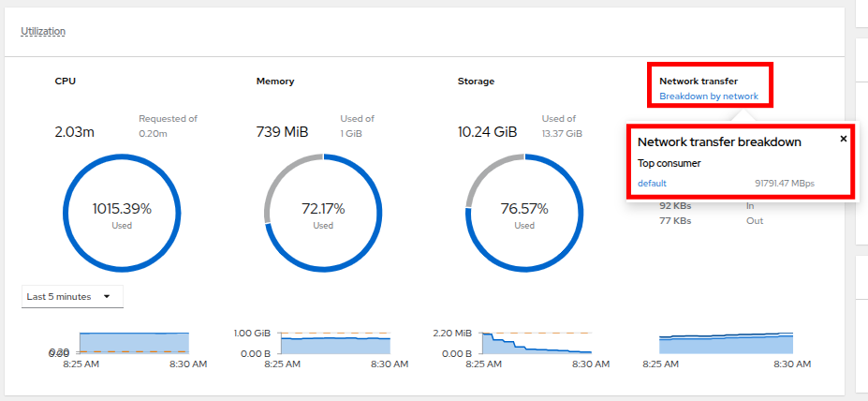The width and height of the screenshot is (868, 401).
Task: Select the CPU history area chart
Action: click(134, 342)
